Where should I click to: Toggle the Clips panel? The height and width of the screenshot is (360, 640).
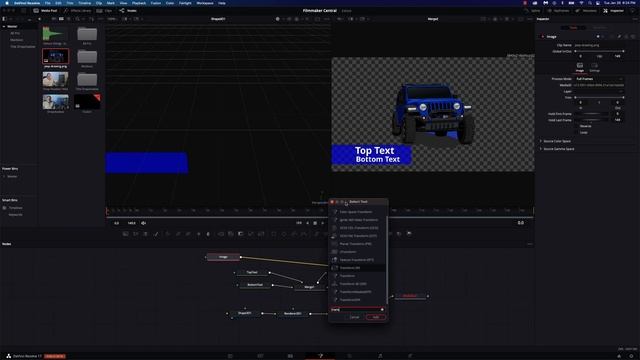104,11
